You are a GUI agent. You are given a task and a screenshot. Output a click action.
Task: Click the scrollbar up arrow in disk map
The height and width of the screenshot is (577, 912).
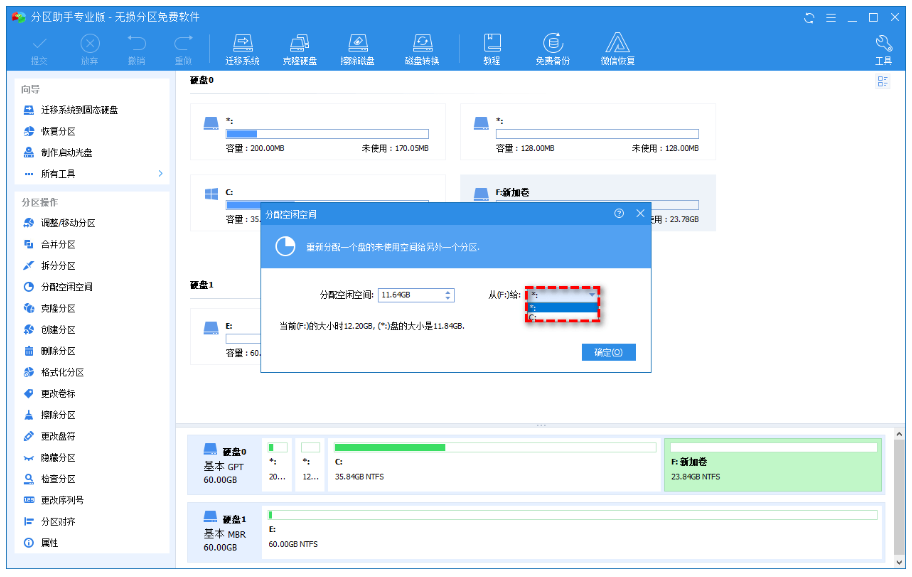click(899, 434)
